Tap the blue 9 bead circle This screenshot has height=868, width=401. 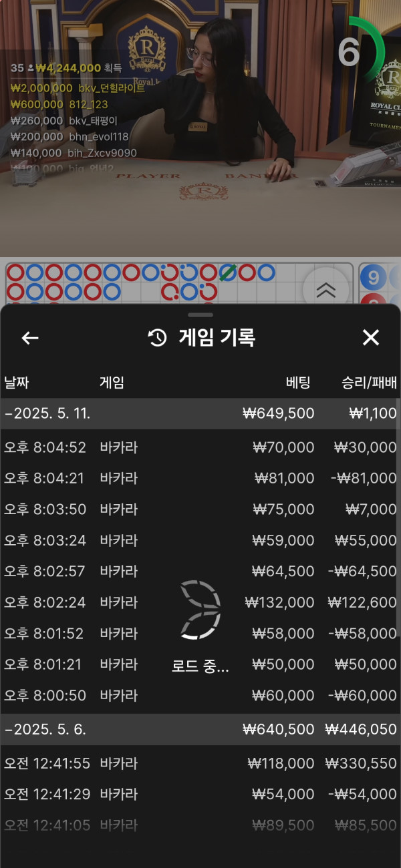pyautogui.click(x=374, y=277)
